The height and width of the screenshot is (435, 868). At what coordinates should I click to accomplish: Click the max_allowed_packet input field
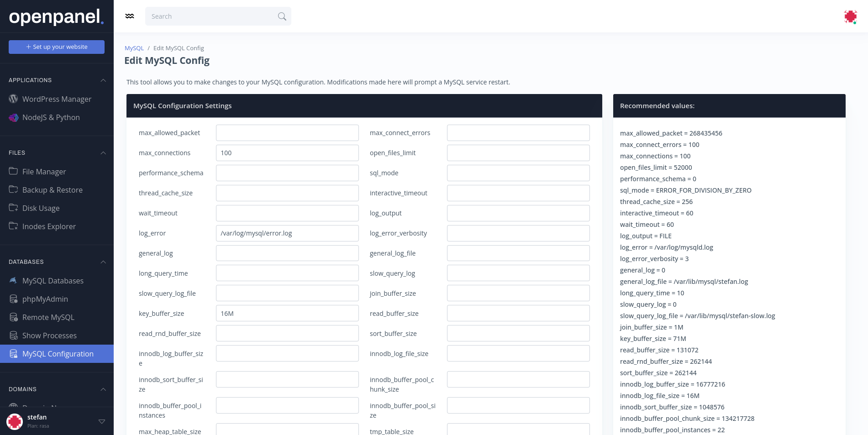pyautogui.click(x=287, y=133)
